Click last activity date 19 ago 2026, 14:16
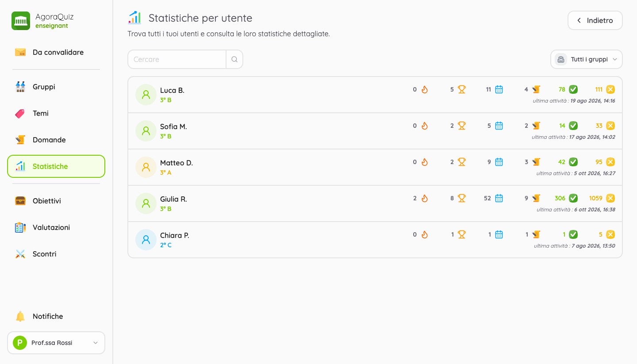Image resolution: width=637 pixels, height=364 pixels. [592, 101]
